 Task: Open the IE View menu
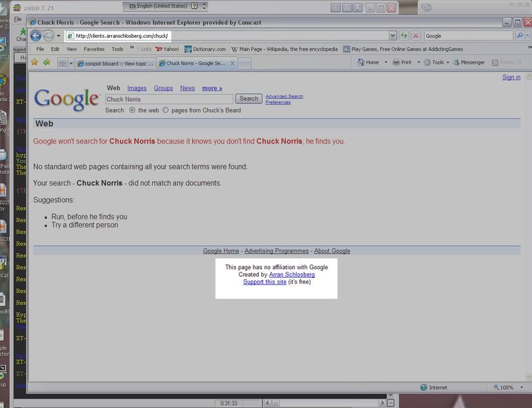(x=71, y=49)
